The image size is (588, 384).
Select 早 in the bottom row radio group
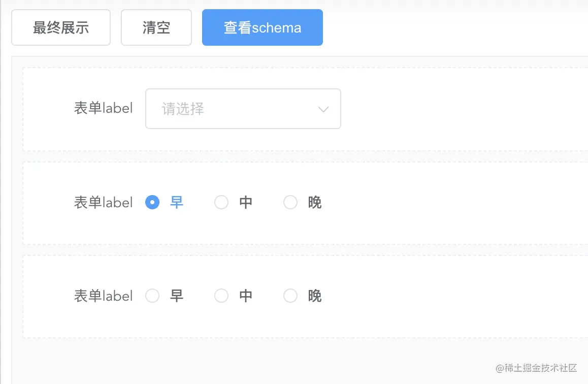[152, 296]
